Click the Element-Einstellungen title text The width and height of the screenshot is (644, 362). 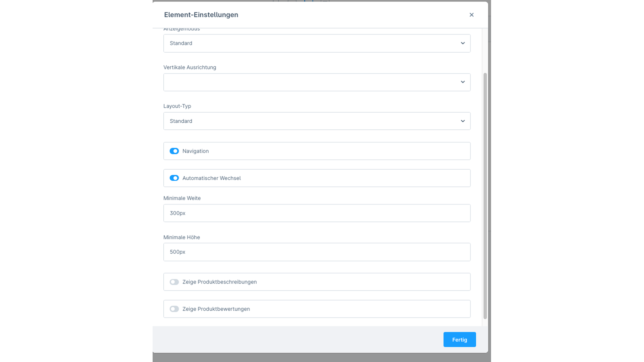pyautogui.click(x=201, y=15)
